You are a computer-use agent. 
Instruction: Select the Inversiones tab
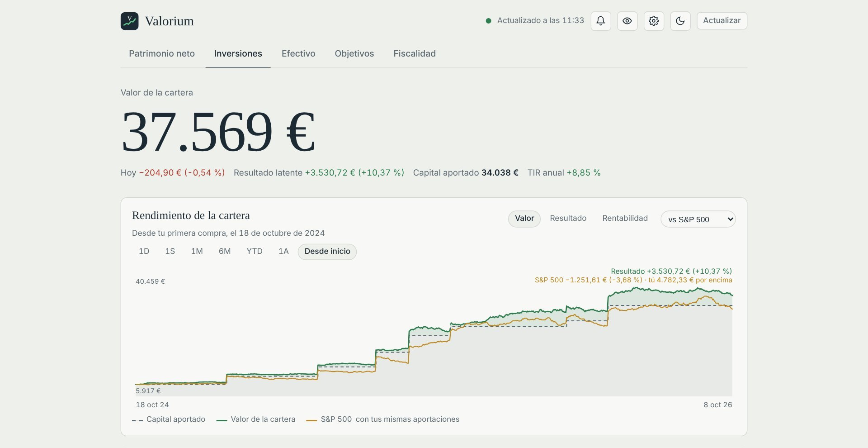(238, 53)
